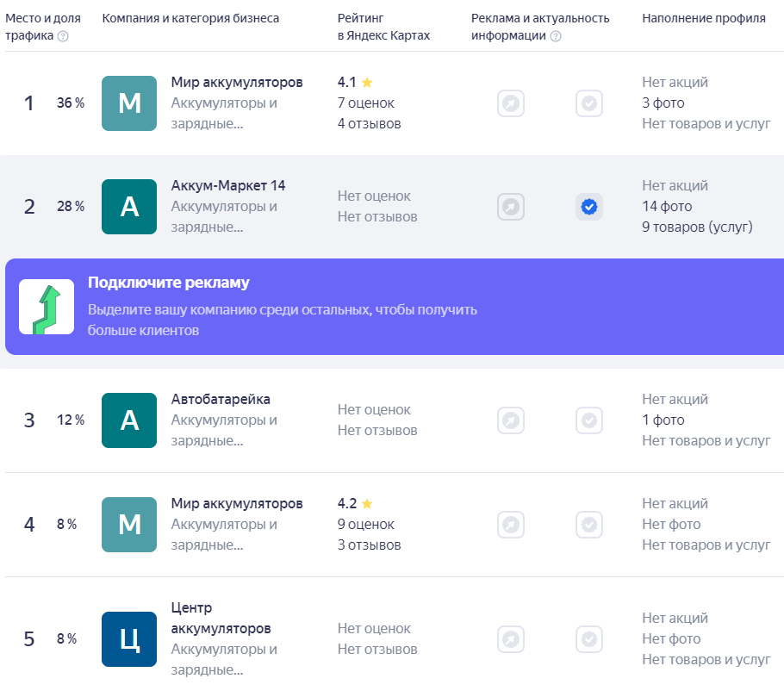Click the '3 отзывов' reviews count
784x697 pixels.
[369, 545]
